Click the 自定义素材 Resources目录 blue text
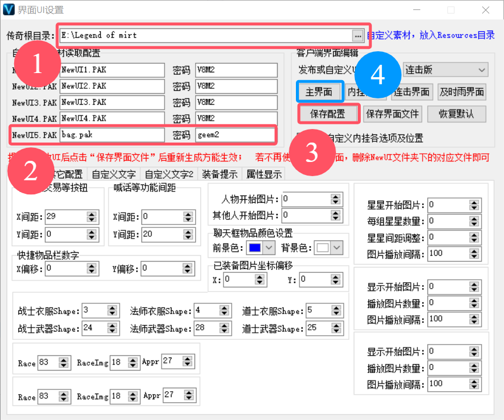 [x=431, y=35]
